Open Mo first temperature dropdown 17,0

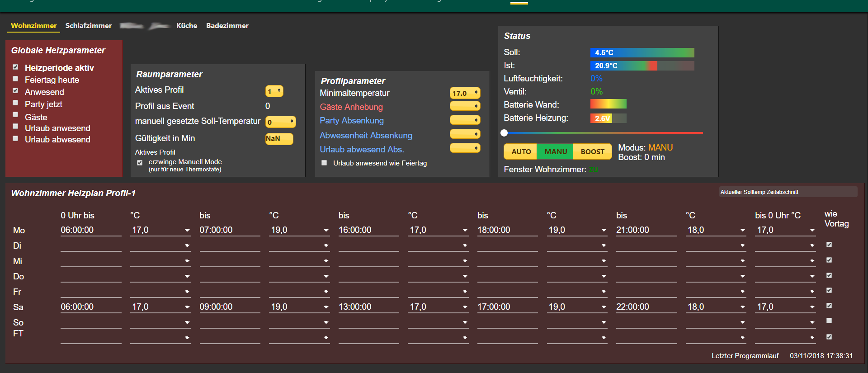tap(160, 230)
